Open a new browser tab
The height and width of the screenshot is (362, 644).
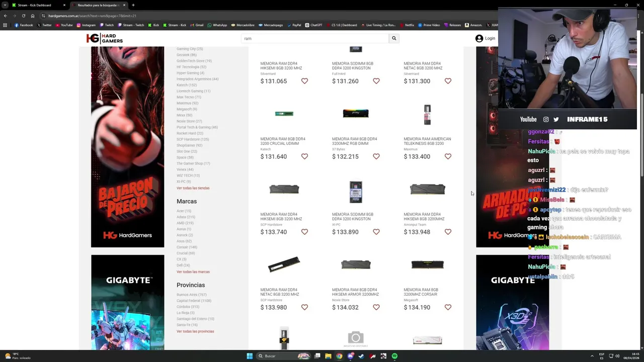133,5
